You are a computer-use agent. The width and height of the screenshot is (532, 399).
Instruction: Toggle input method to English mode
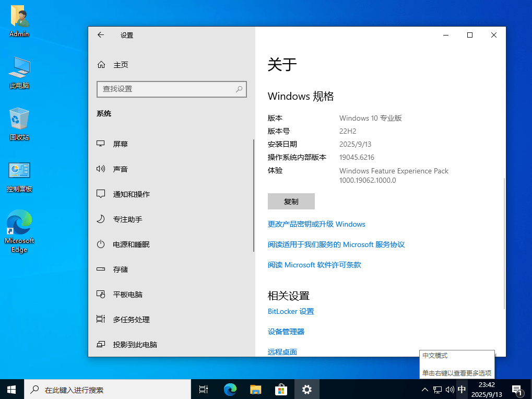(x=462, y=389)
